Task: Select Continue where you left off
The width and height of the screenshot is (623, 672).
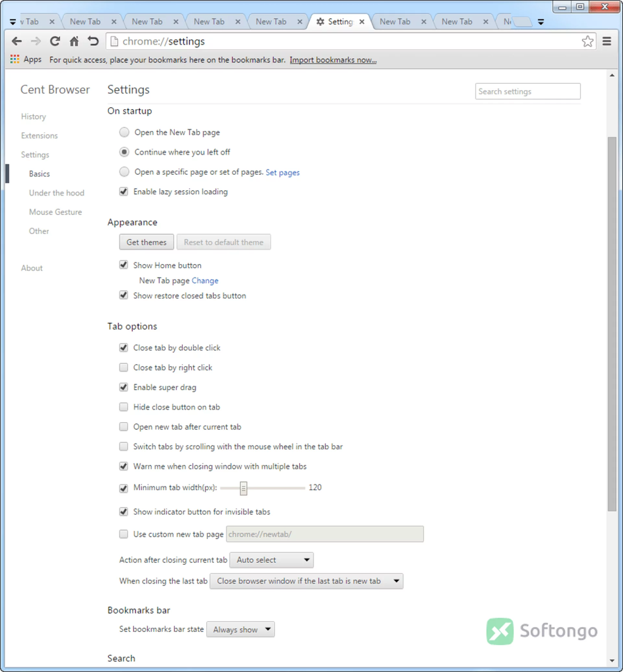Action: [124, 152]
